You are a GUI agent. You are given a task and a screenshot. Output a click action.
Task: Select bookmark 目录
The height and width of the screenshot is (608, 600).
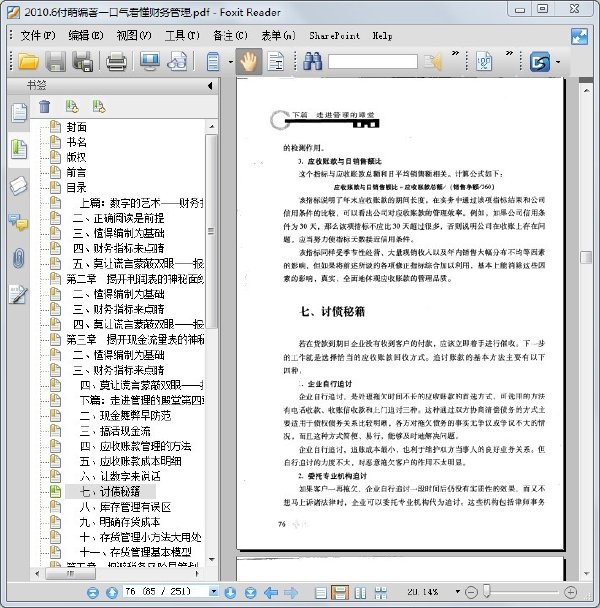[x=76, y=188]
